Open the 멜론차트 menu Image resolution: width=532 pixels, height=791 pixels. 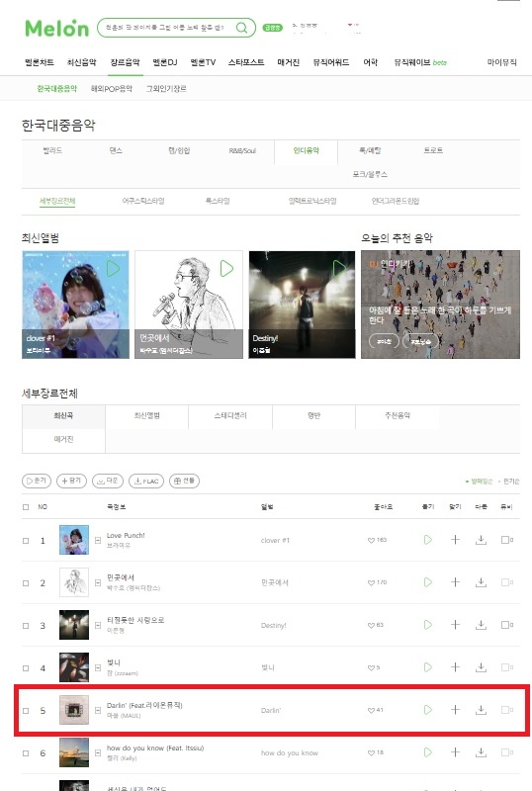pos(40,62)
